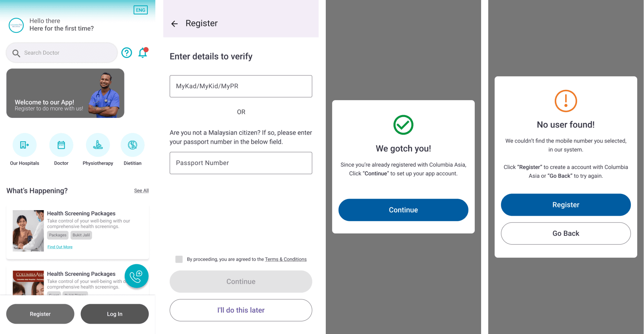This screenshot has height=334, width=644.
Task: Click Go Back in No user found dialog
Action: coord(566,233)
